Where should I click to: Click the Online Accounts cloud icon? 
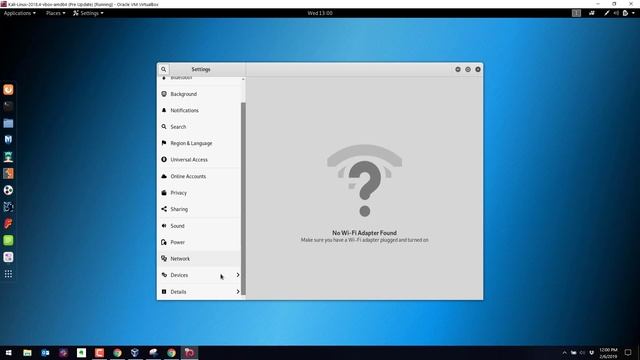[x=164, y=176]
